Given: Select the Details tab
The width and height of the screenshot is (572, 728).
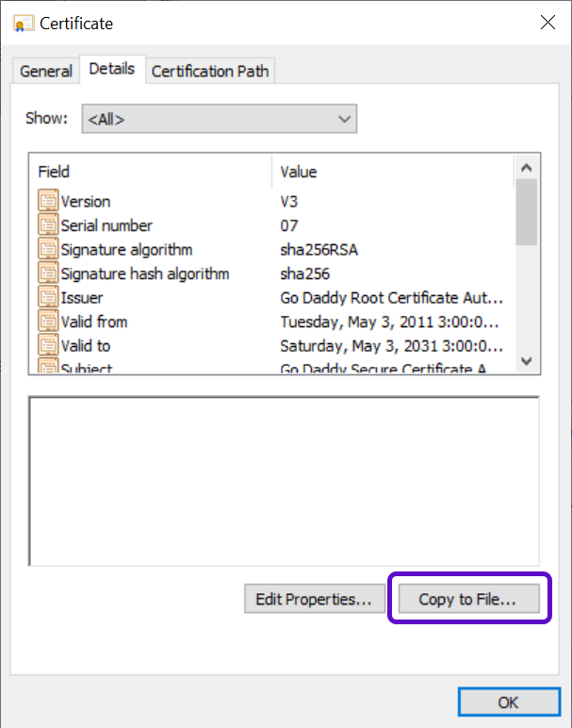Looking at the screenshot, I should tap(112, 69).
